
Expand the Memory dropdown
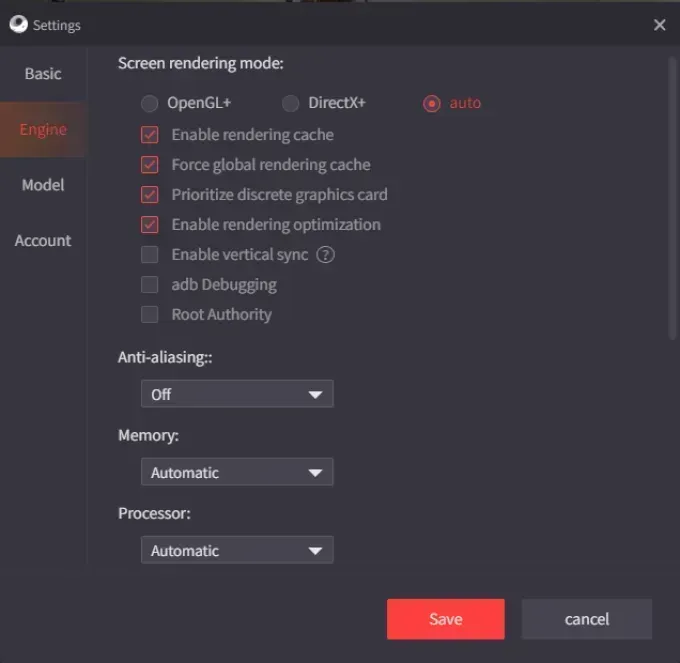coord(237,472)
